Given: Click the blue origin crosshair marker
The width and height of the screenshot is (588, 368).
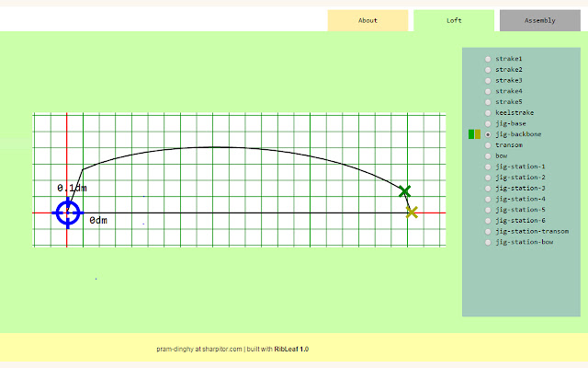Looking at the screenshot, I should pyautogui.click(x=67, y=213).
